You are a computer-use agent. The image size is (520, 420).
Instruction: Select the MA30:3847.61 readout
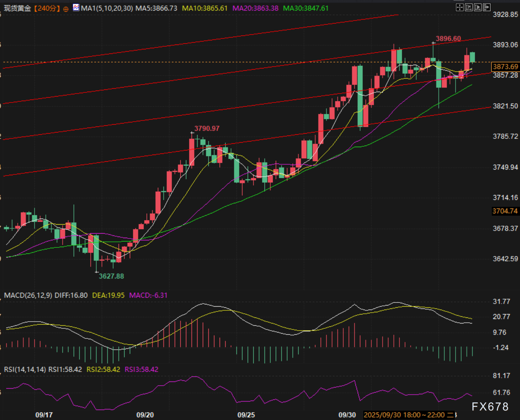[x=306, y=8]
